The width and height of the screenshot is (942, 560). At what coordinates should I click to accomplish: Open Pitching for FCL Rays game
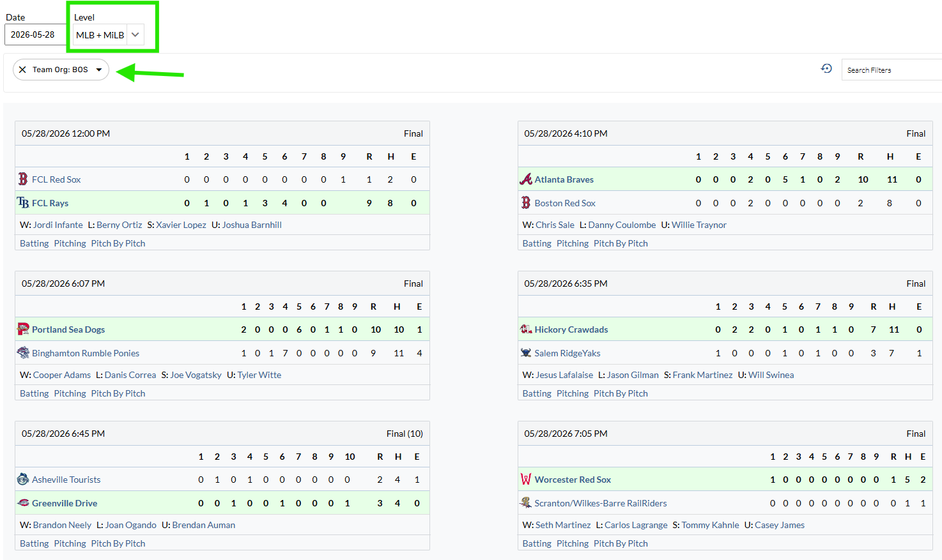[70, 243]
